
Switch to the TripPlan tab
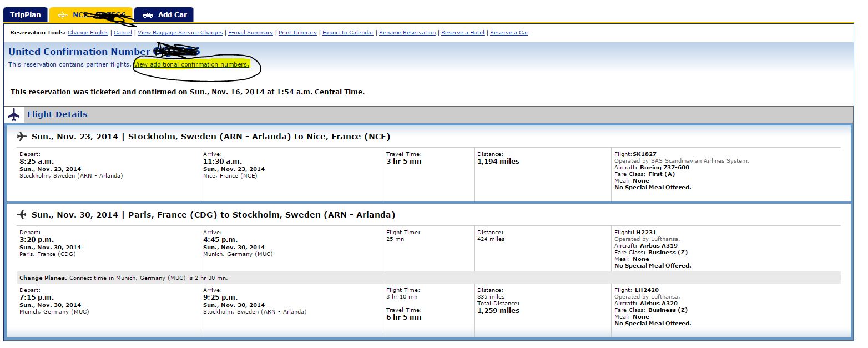coord(25,15)
